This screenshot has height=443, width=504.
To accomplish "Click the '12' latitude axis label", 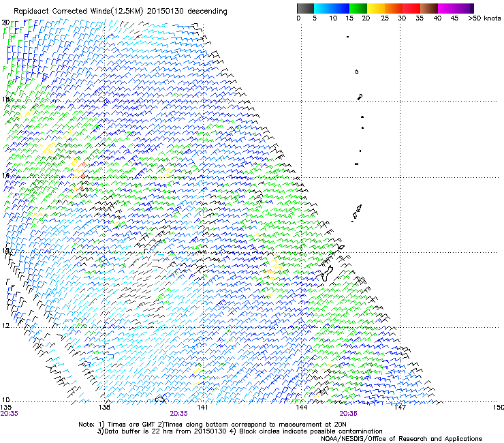I will tap(5, 326).
